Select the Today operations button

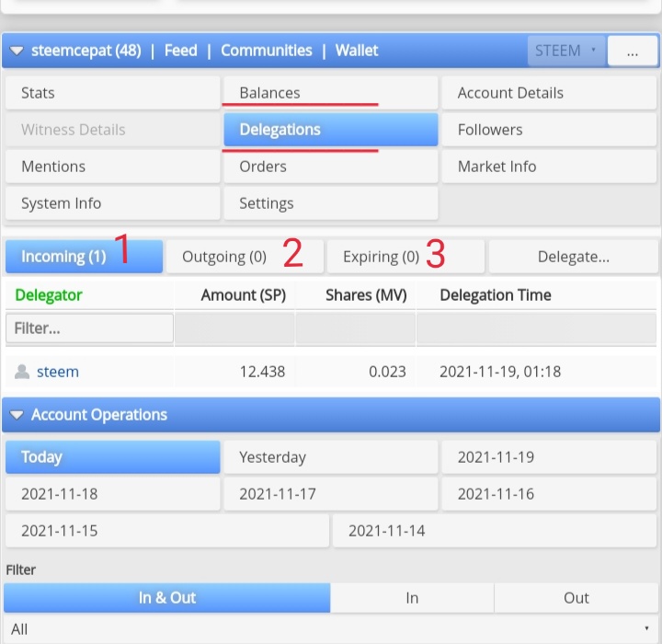(113, 457)
